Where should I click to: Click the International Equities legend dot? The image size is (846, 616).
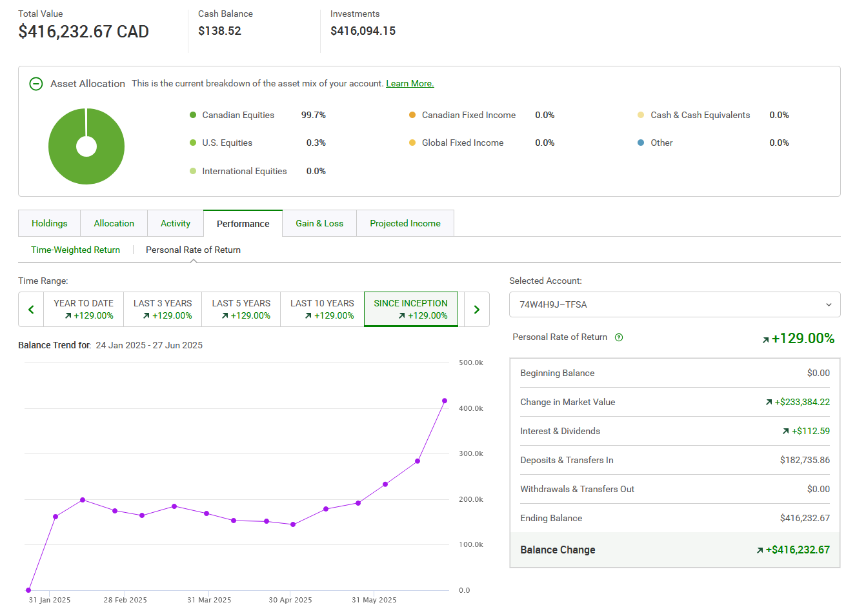pyautogui.click(x=193, y=171)
